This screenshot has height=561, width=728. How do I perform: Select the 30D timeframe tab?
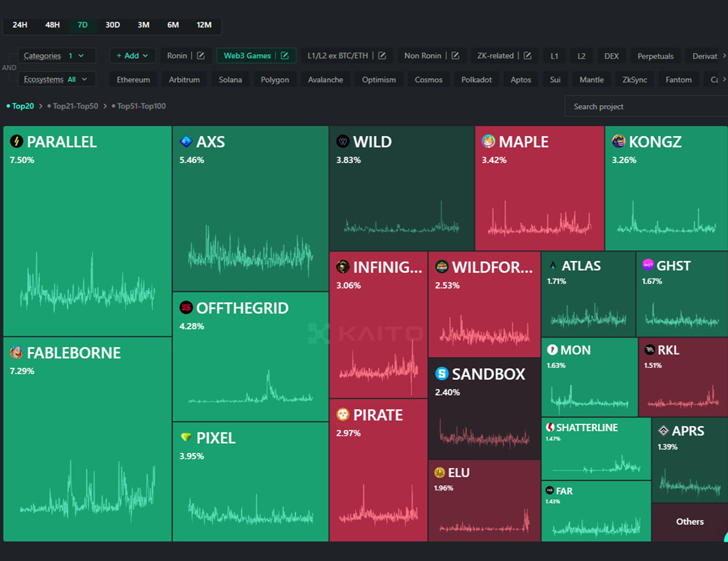[x=113, y=25]
